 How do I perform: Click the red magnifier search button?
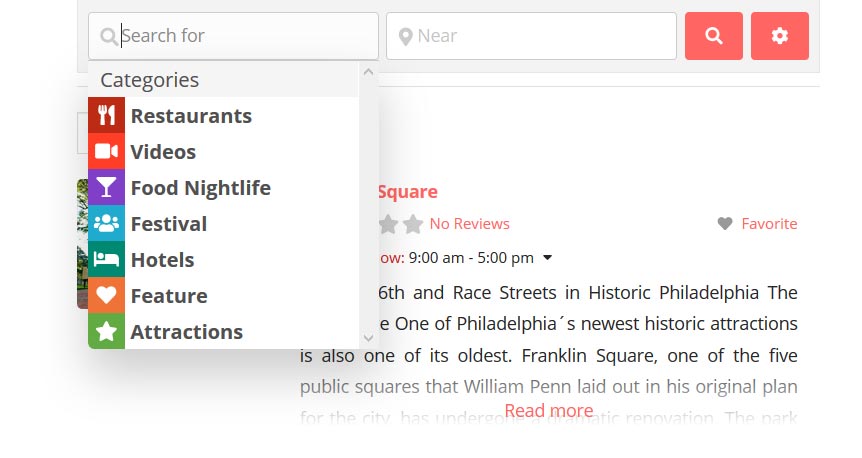(x=713, y=36)
